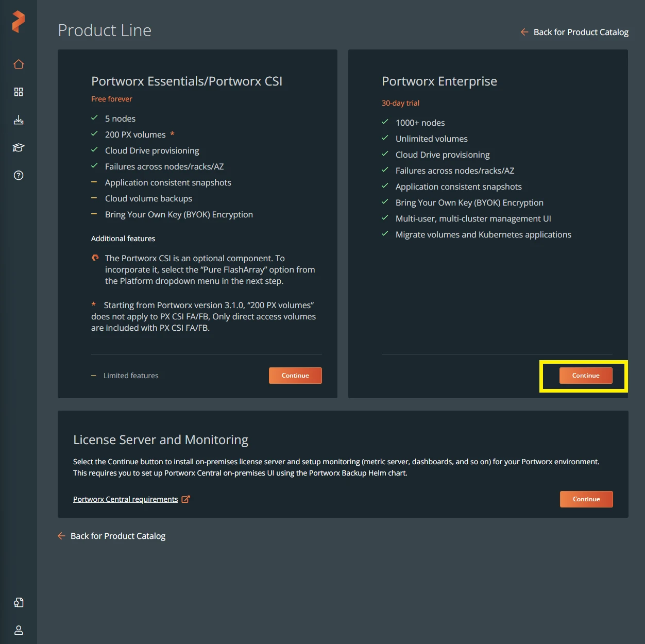Image resolution: width=645 pixels, height=644 pixels.
Task: Continue to License Server and Monitoring
Action: [586, 499]
